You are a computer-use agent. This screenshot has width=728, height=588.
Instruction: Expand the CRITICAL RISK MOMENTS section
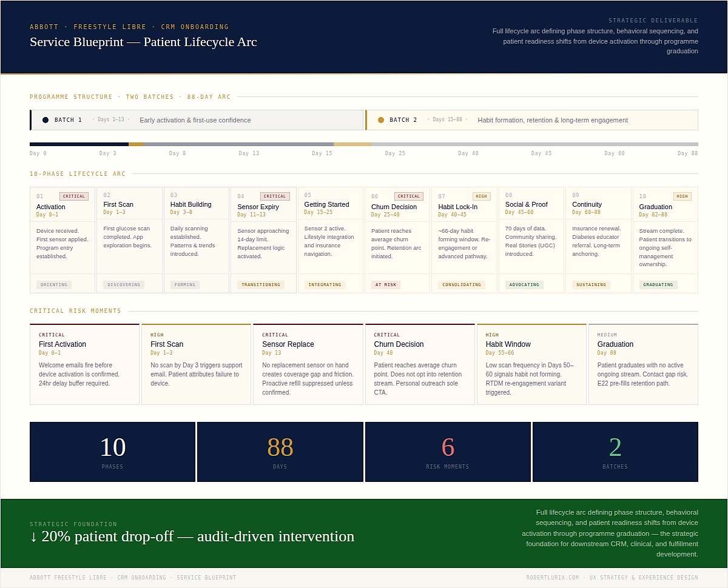coord(76,311)
